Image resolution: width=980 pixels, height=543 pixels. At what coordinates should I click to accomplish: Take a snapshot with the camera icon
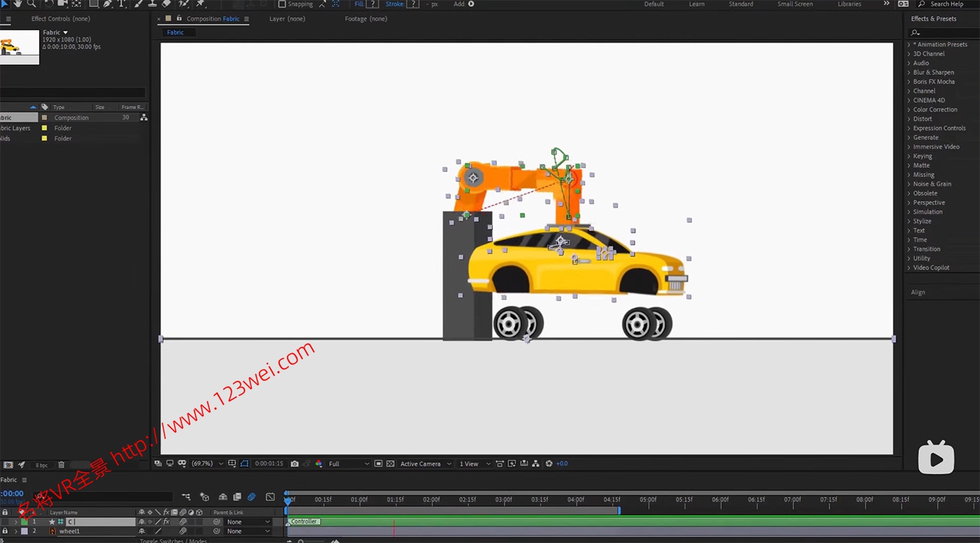[x=295, y=464]
